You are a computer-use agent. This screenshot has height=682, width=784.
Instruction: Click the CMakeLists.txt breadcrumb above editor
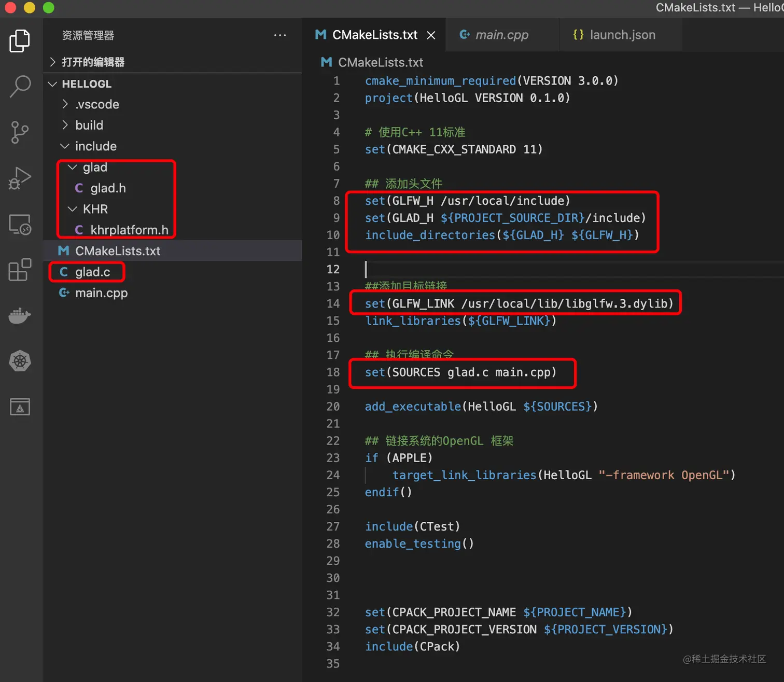click(x=372, y=62)
